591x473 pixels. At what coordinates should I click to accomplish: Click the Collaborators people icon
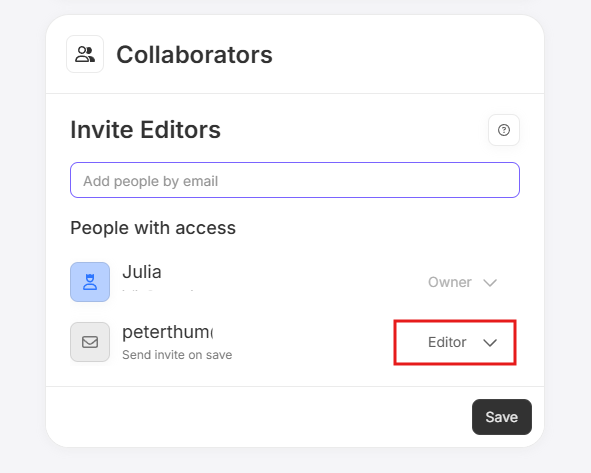tap(85, 54)
